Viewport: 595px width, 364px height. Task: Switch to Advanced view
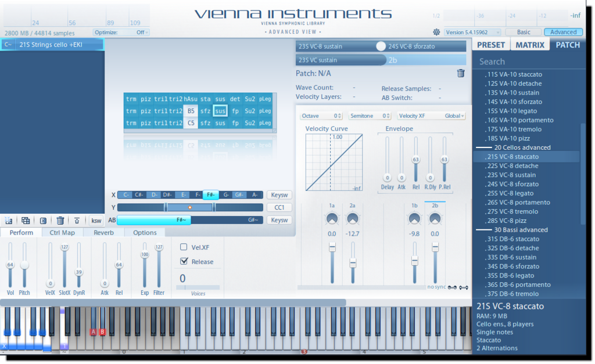pos(563,33)
